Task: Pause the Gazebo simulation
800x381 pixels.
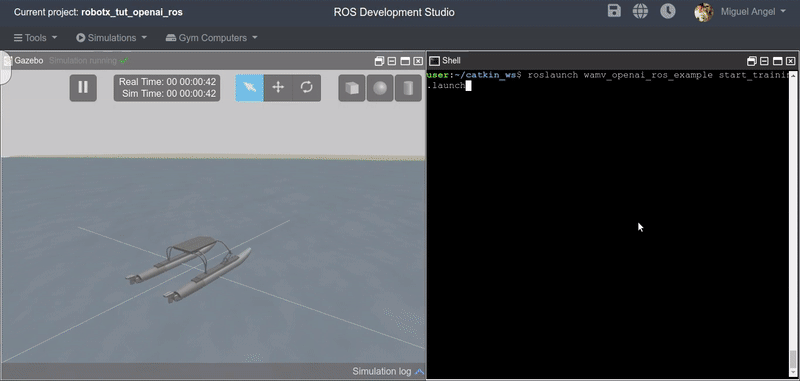Action: [83, 88]
